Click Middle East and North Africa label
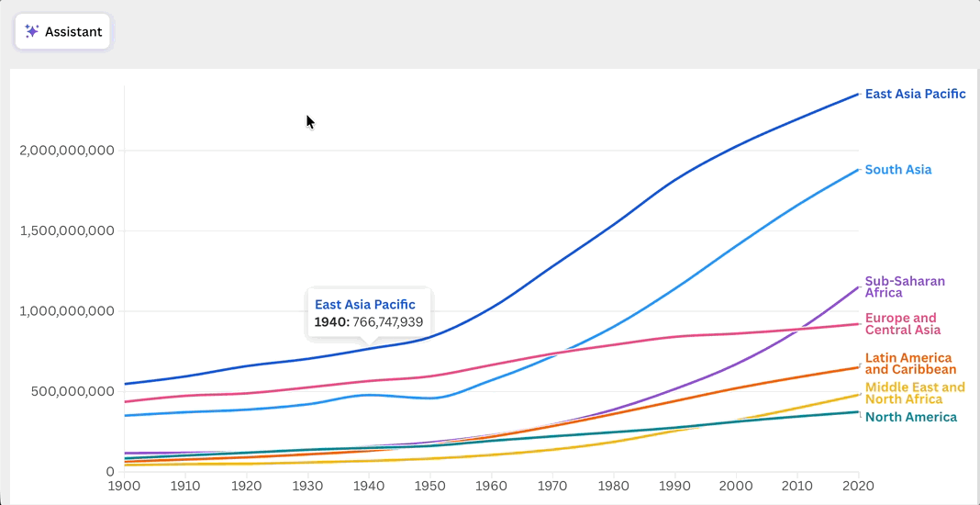Viewport: 980px width, 505px height. point(915,393)
